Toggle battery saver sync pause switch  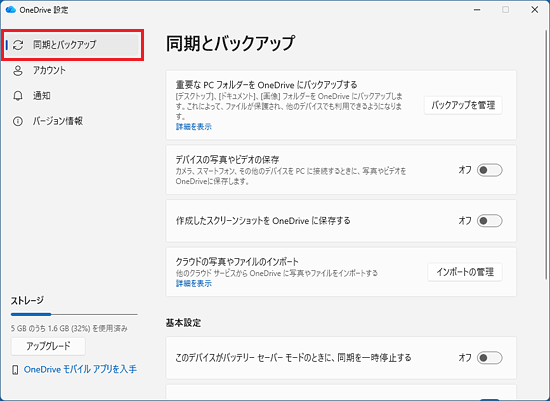point(490,358)
